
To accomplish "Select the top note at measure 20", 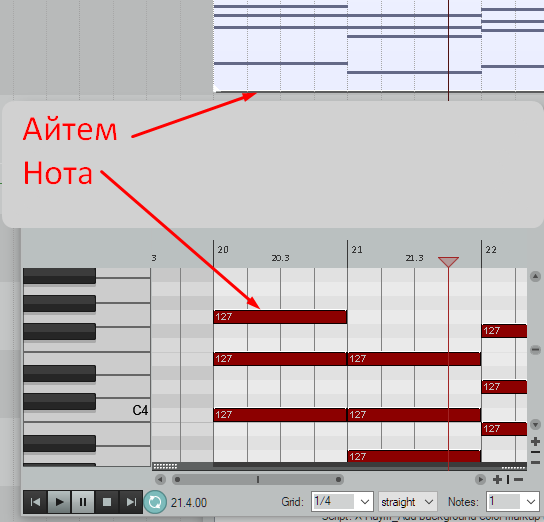I will point(280,317).
